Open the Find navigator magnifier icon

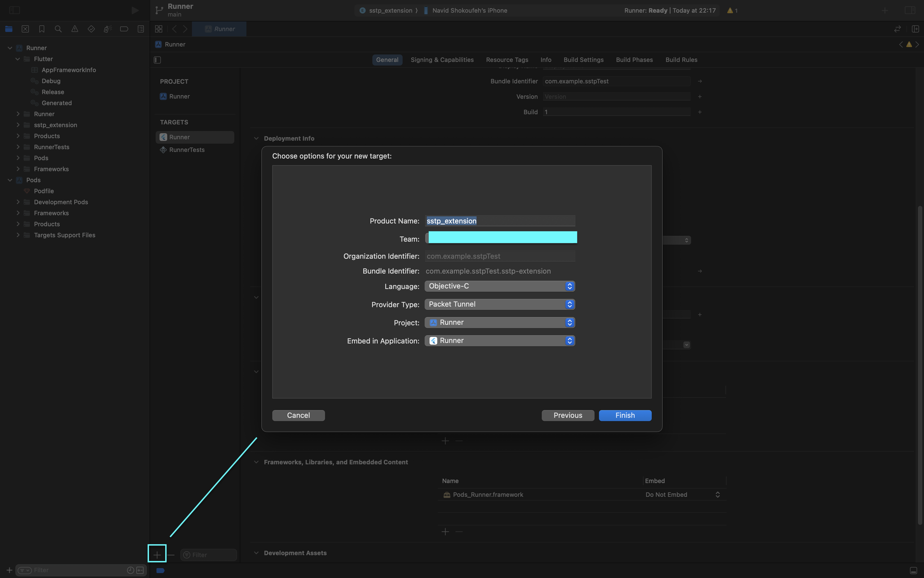pyautogui.click(x=58, y=29)
